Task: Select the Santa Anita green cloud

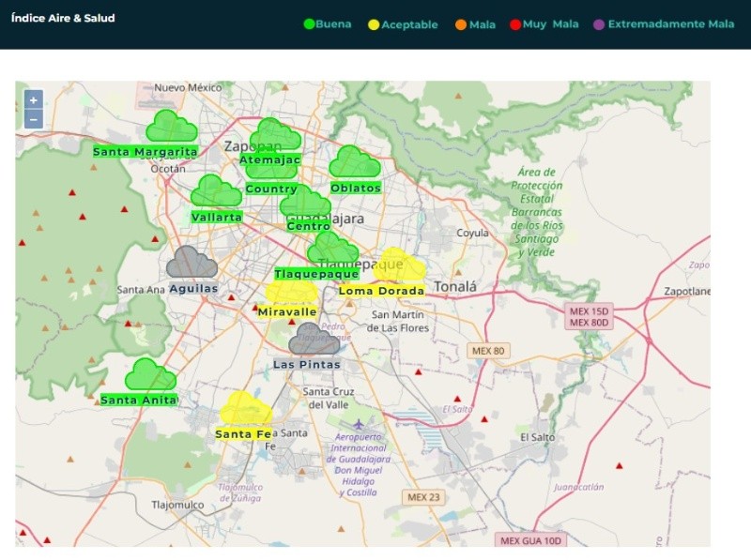Action: pos(150,375)
